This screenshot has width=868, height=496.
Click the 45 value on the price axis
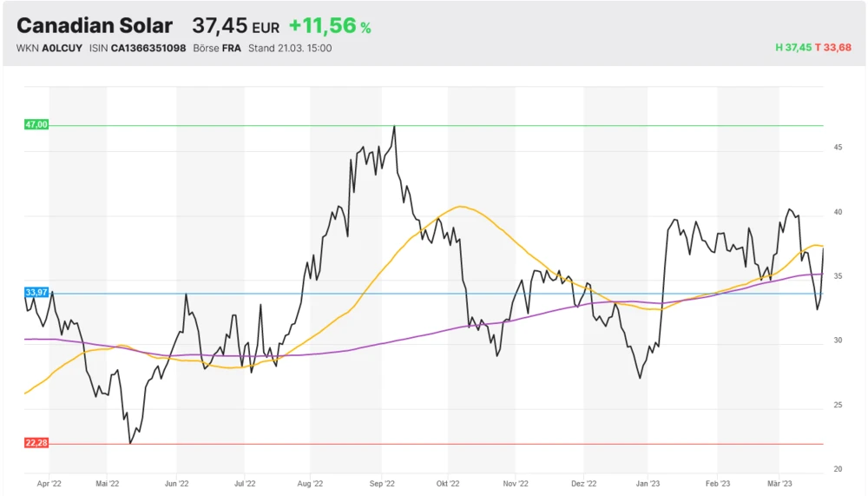(x=838, y=148)
